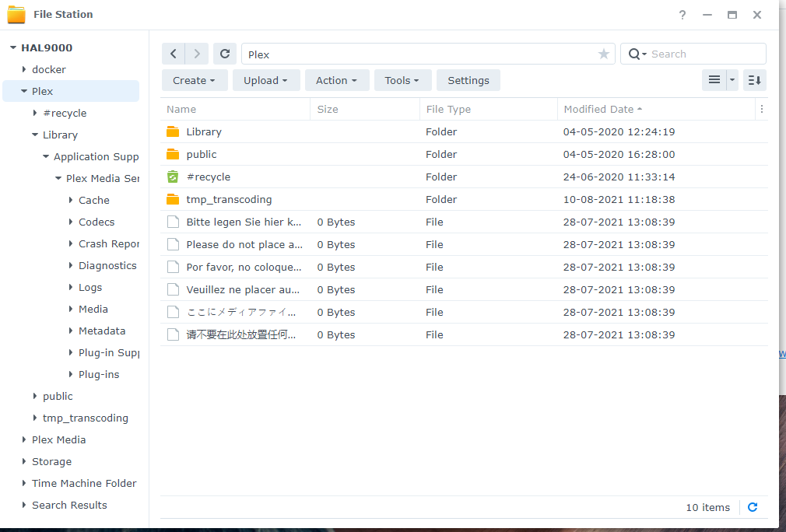
Task: Collapse the HAL9000 tree root
Action: (13, 47)
